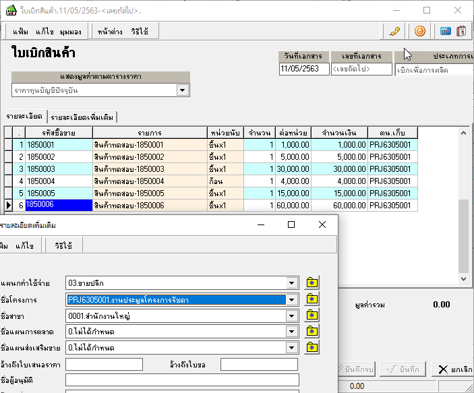Open the แก้ไข menu in main window
This screenshot has width=474, height=393.
point(45,32)
